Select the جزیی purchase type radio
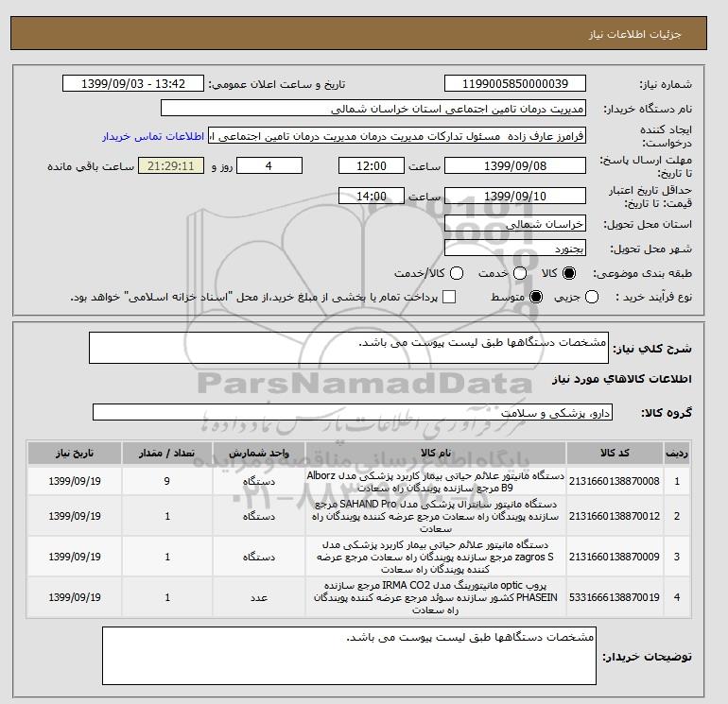 (592, 297)
